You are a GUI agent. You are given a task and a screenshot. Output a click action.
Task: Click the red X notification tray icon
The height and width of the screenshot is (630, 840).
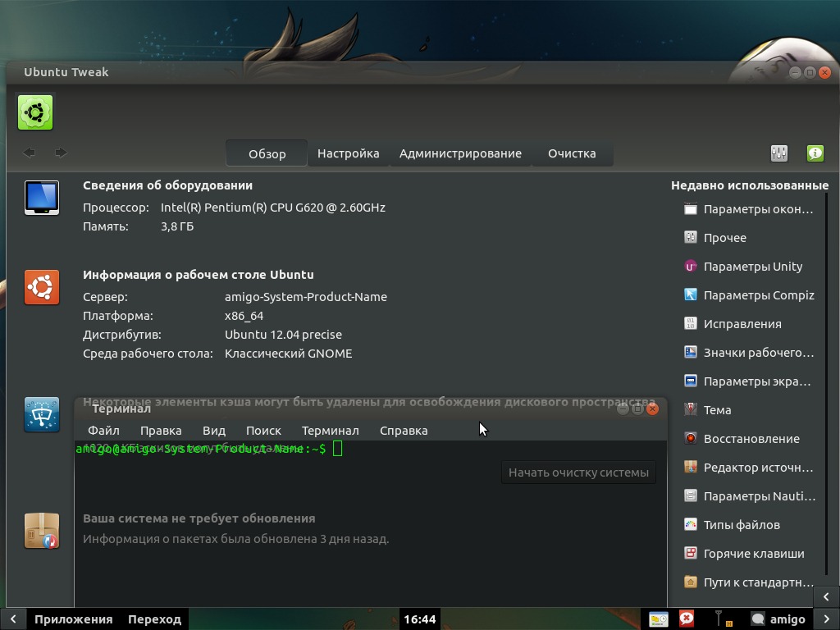[x=687, y=619]
